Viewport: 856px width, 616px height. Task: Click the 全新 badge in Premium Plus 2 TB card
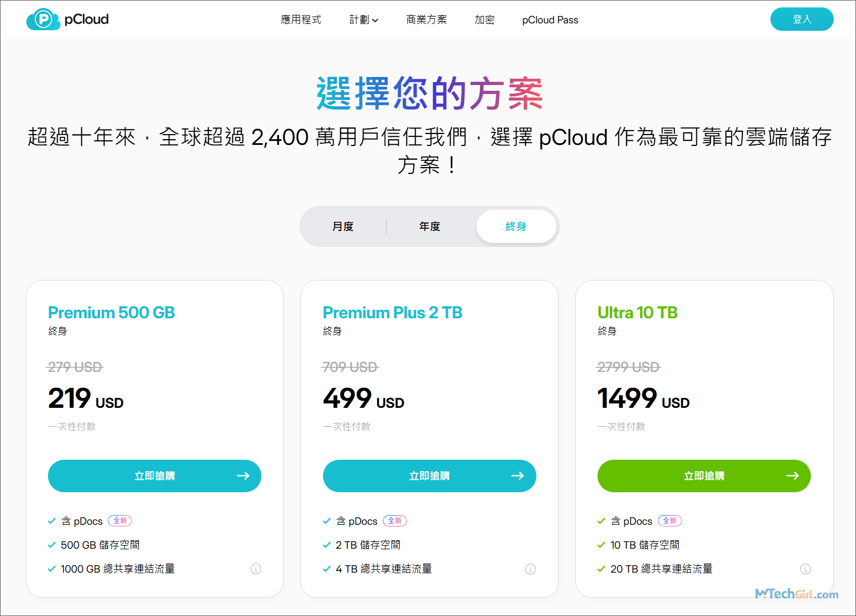click(395, 521)
